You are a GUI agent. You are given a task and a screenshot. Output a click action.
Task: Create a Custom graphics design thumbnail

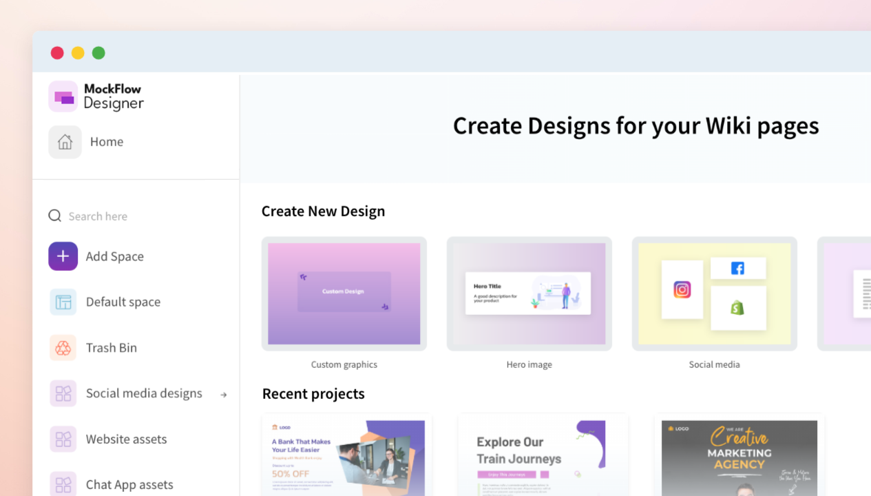[x=344, y=294]
